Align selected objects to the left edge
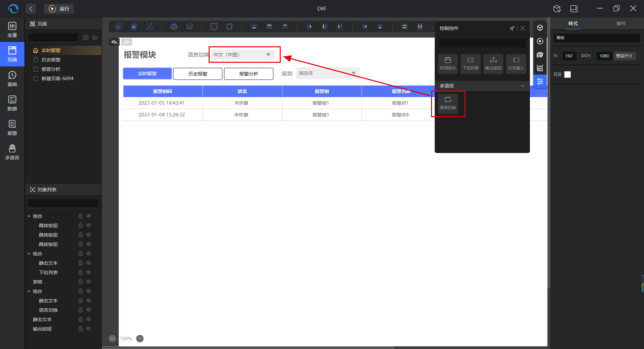Screen dimensions: 644x349 [x=254, y=27]
